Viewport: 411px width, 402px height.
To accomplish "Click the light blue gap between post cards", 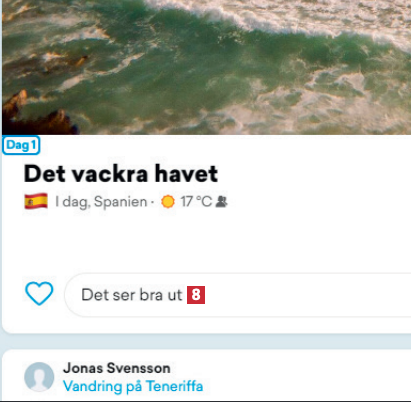I will tap(206, 341).
